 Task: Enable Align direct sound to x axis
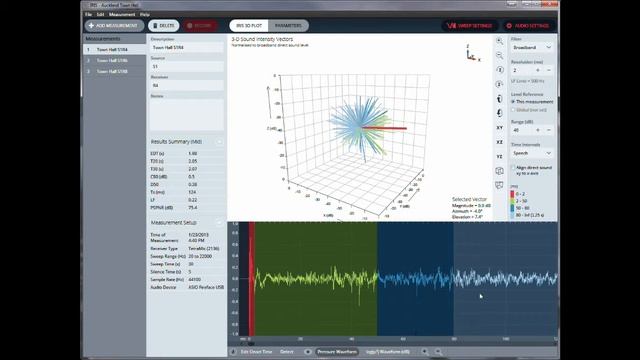point(513,168)
